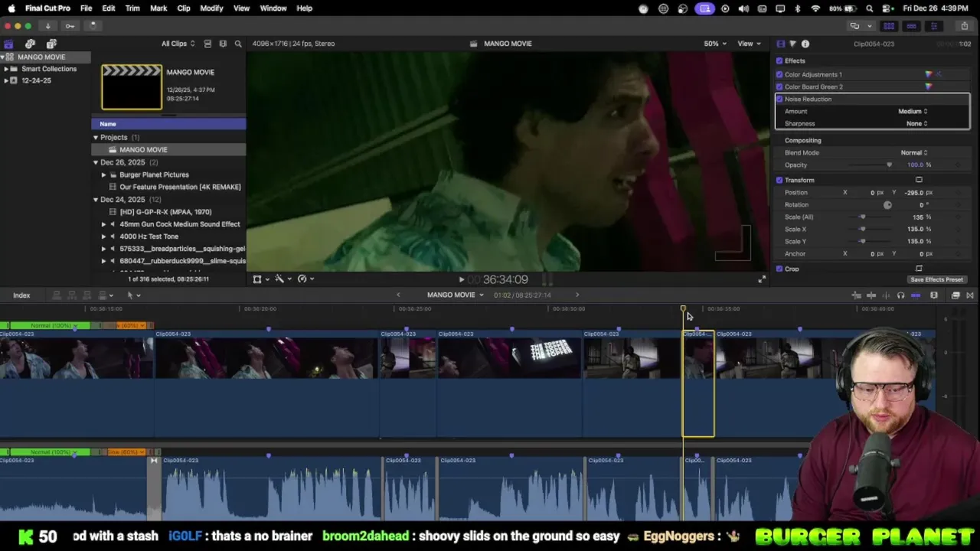The width and height of the screenshot is (980, 551).
Task: Open the timeline Index button
Action: click(x=21, y=295)
